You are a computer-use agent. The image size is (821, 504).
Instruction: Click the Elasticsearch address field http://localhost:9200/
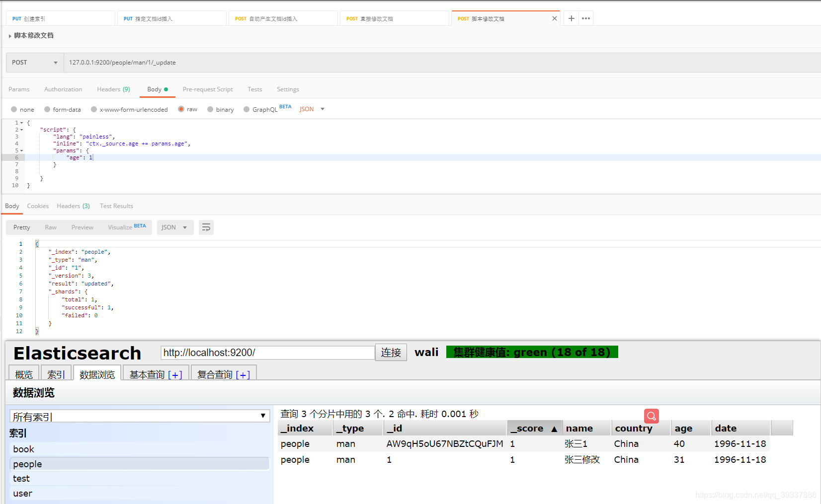(x=267, y=353)
